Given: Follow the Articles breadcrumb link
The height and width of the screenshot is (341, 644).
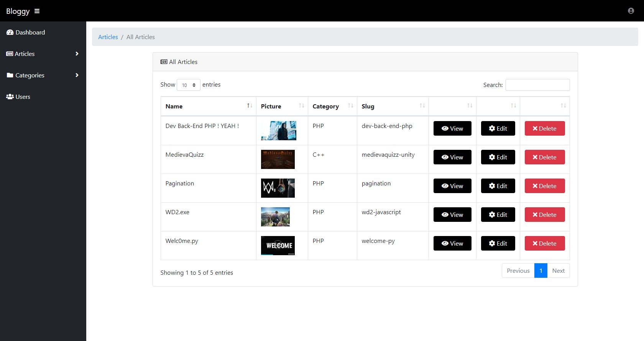Looking at the screenshot, I should click(108, 37).
